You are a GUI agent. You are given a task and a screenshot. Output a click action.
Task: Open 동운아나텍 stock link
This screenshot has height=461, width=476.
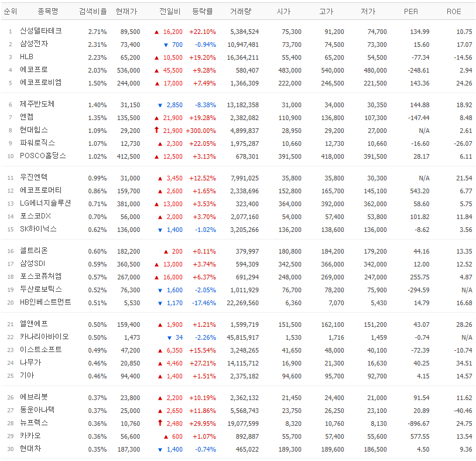(x=37, y=410)
